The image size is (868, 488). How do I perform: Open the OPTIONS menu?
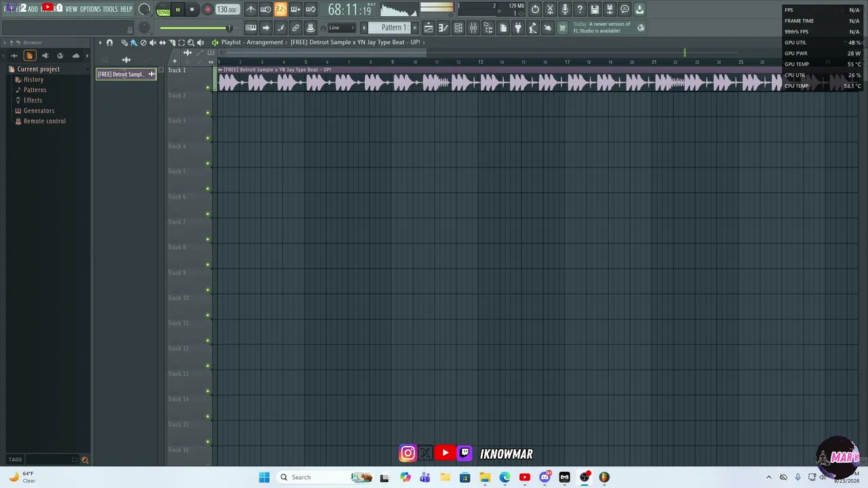pos(90,9)
